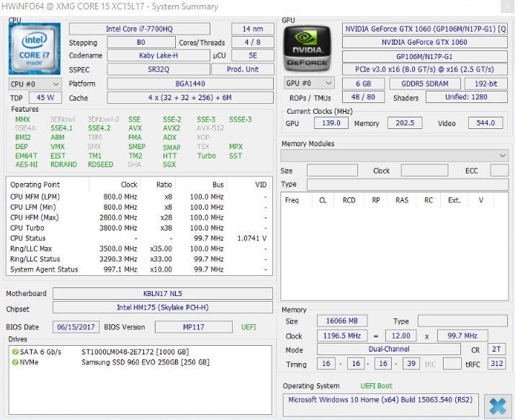Close summary with the blue X button
This screenshot has width=515, height=420.
coord(498,406)
